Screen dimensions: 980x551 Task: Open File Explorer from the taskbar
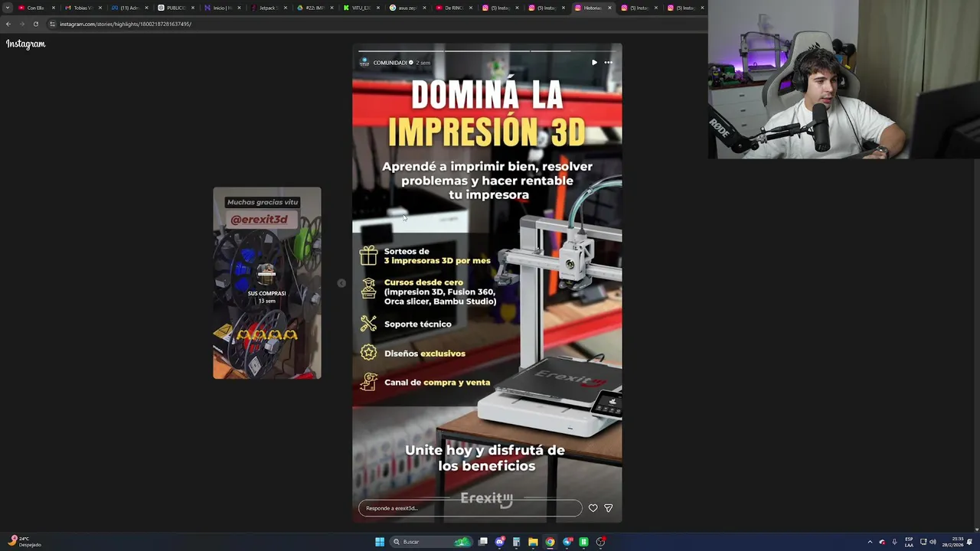(534, 542)
